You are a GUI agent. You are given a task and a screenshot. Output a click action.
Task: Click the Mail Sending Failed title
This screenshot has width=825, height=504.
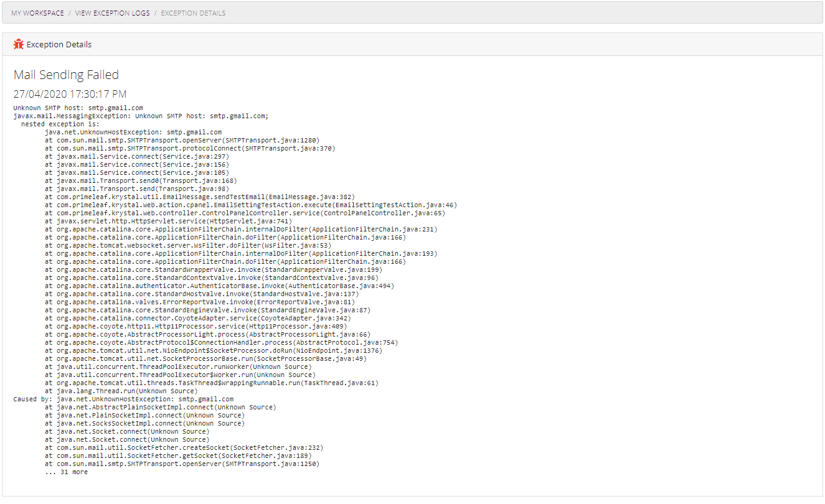coord(66,75)
